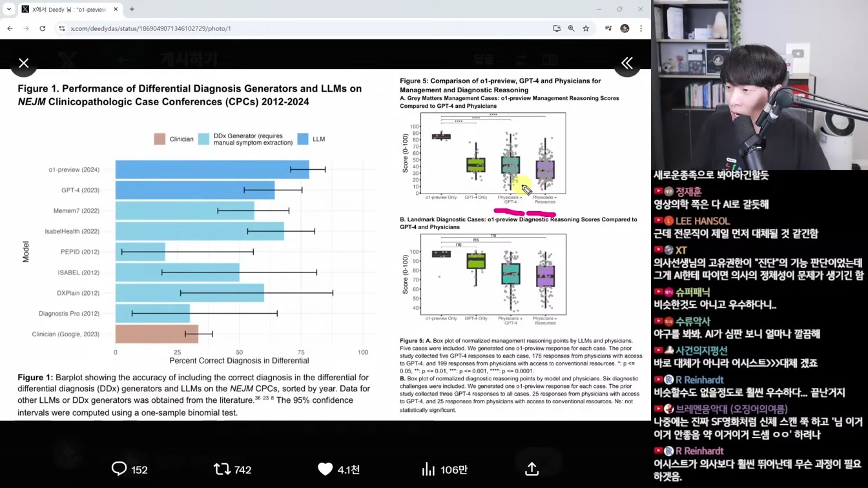Focus the address bar URL
Screen dimensions: 868x488
(x=150, y=28)
